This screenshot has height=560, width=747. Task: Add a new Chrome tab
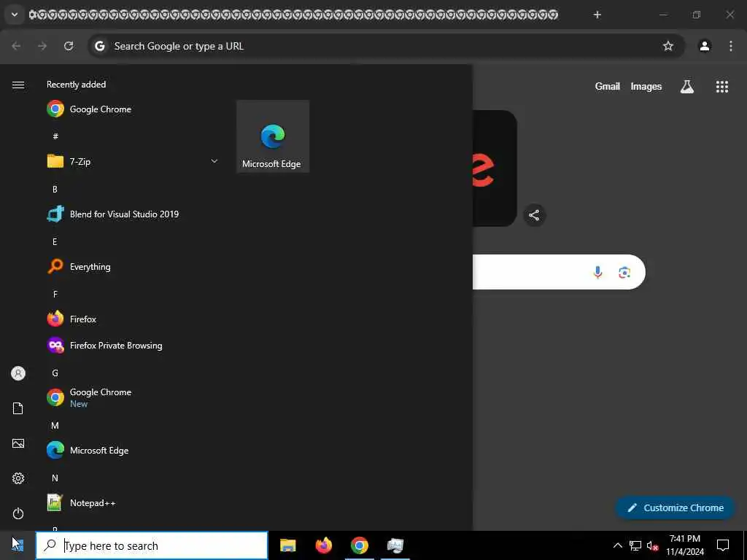coord(597,15)
